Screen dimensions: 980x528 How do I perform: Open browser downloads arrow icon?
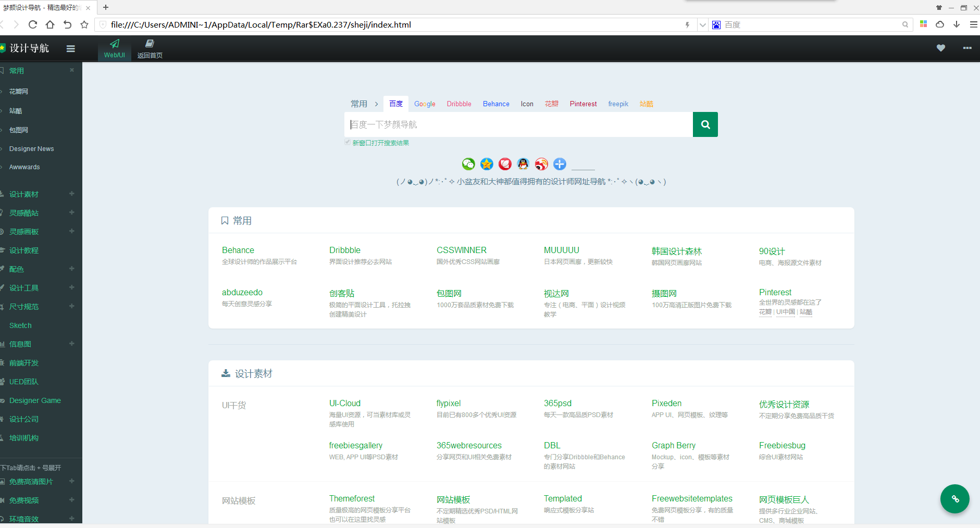(957, 24)
